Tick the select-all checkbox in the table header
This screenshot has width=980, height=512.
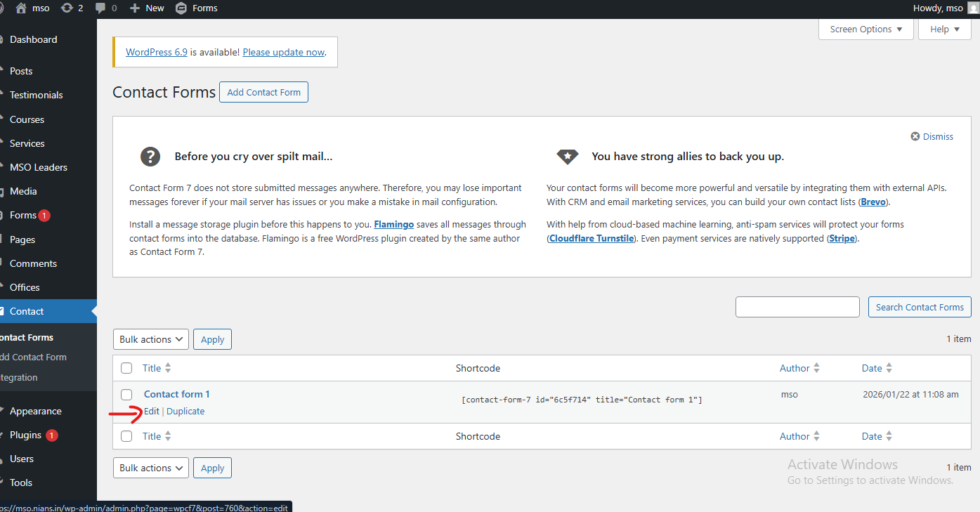point(126,368)
